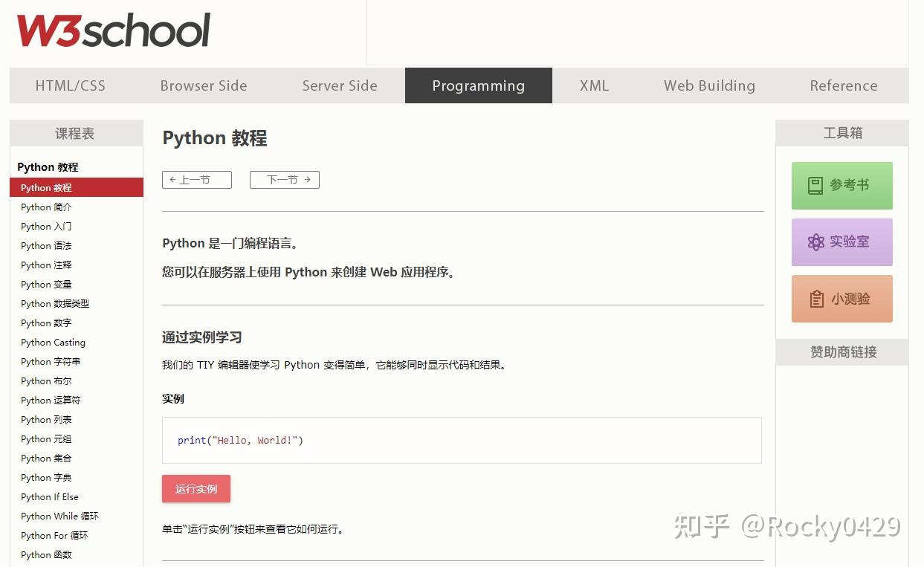
Task: Click the right arrow on 下一节 button
Action: [306, 179]
